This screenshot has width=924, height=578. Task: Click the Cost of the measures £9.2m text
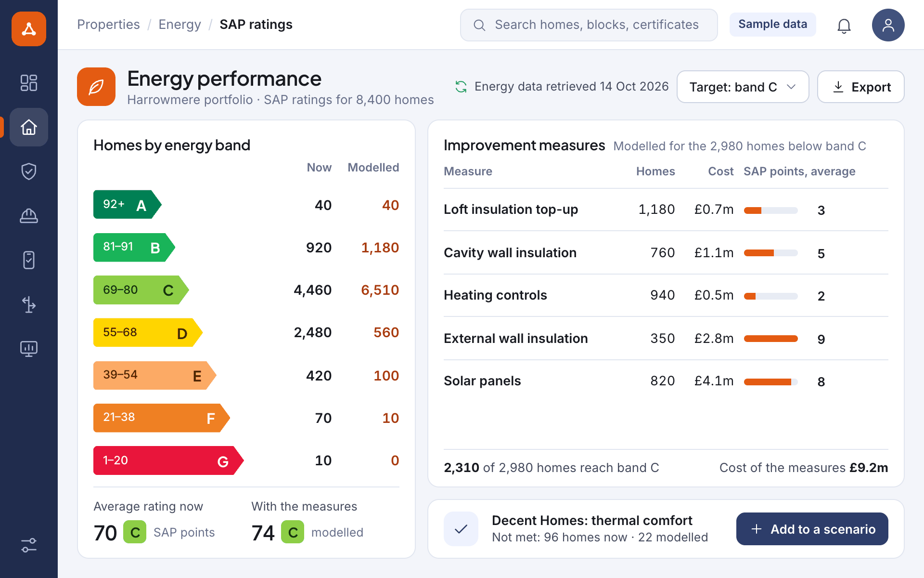804,468
